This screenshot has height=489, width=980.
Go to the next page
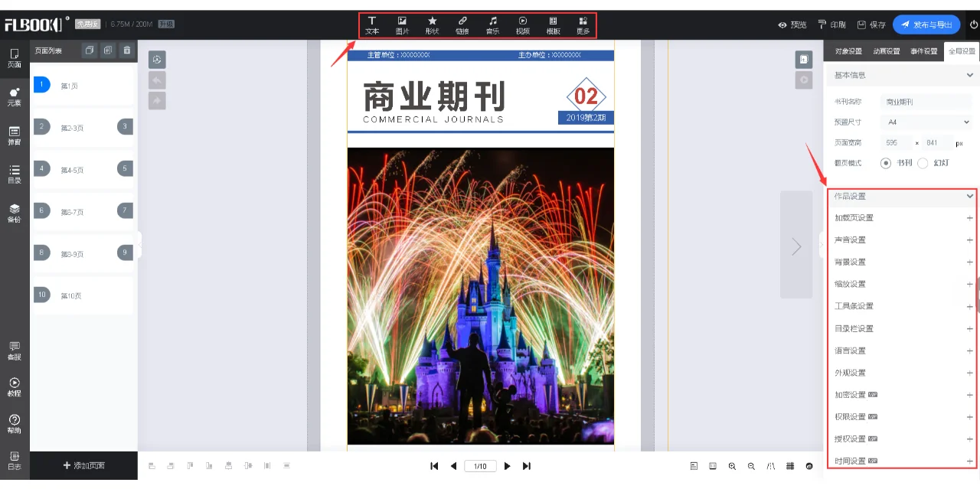pyautogui.click(x=507, y=466)
